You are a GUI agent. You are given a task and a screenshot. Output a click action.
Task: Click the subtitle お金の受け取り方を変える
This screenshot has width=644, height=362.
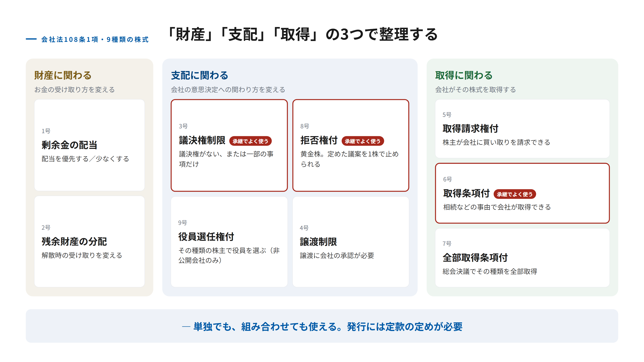[x=74, y=90]
